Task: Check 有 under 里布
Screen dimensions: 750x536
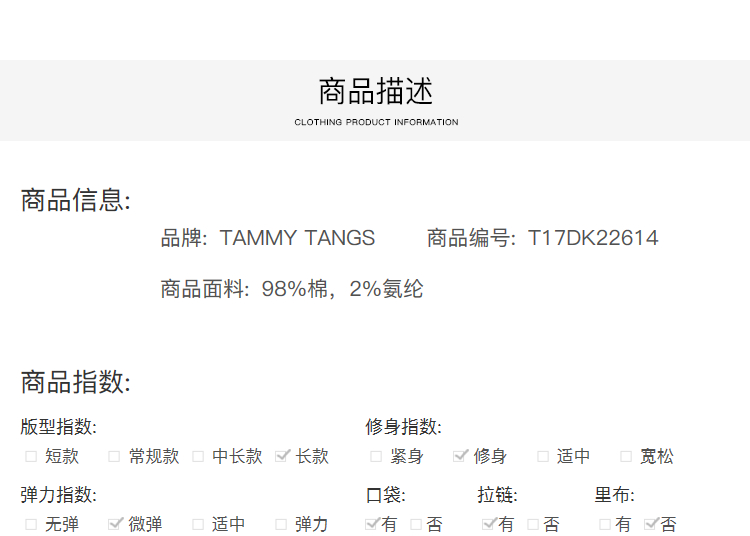Action: [x=605, y=524]
